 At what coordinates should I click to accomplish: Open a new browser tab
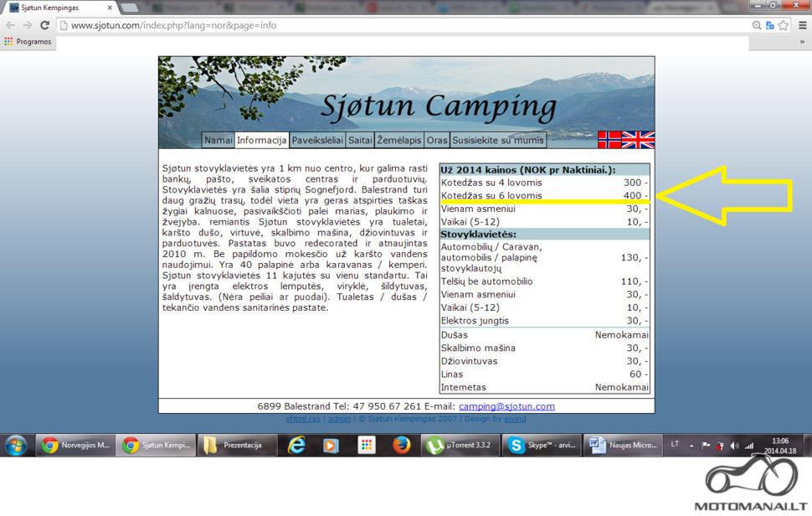tap(129, 8)
